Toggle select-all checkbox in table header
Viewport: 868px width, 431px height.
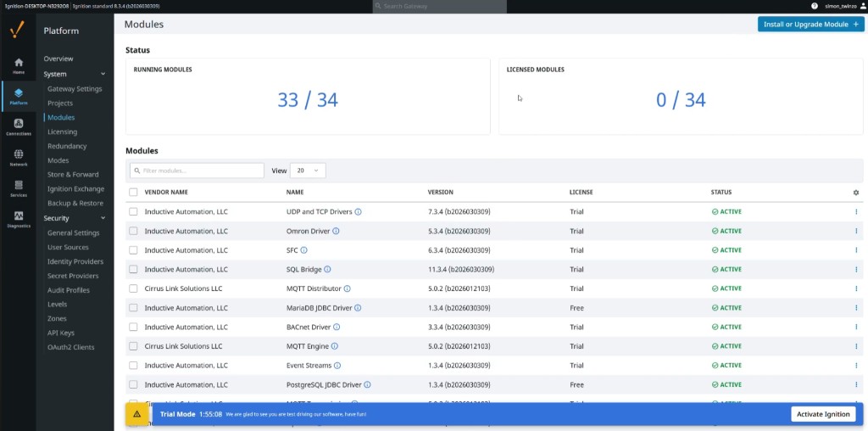tap(133, 193)
